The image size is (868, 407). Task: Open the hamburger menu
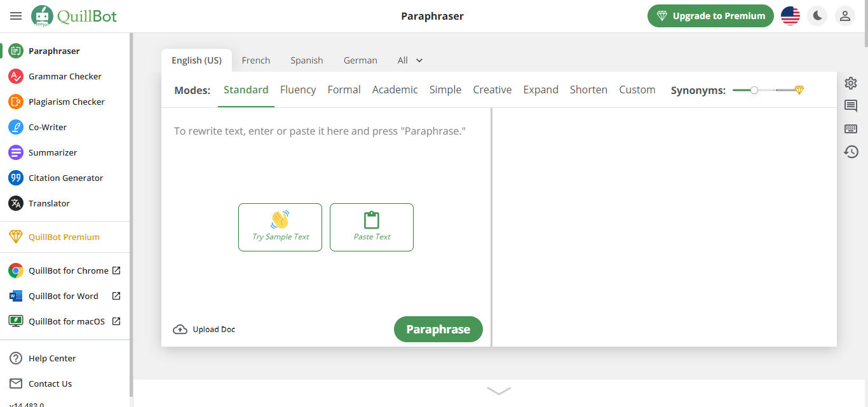[x=16, y=16]
